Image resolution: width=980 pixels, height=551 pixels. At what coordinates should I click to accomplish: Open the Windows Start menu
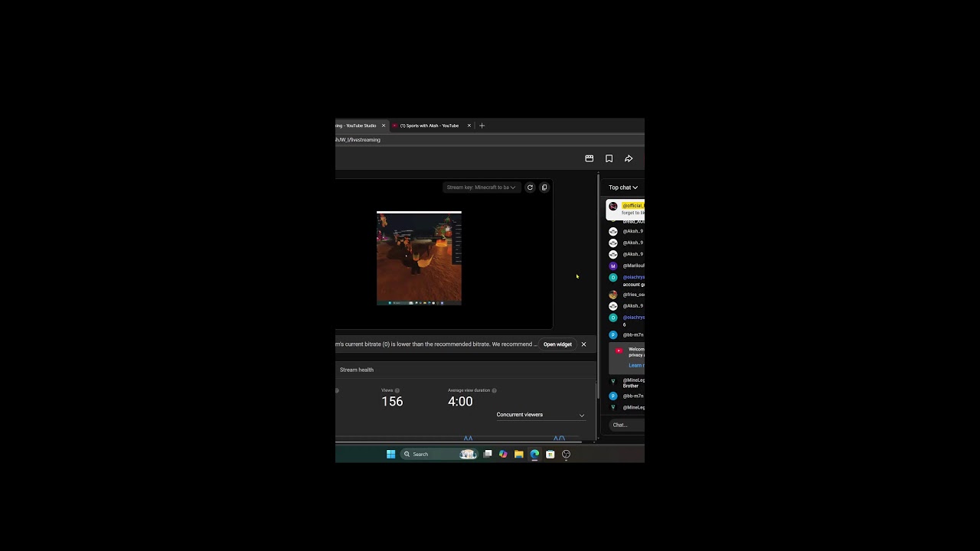390,454
